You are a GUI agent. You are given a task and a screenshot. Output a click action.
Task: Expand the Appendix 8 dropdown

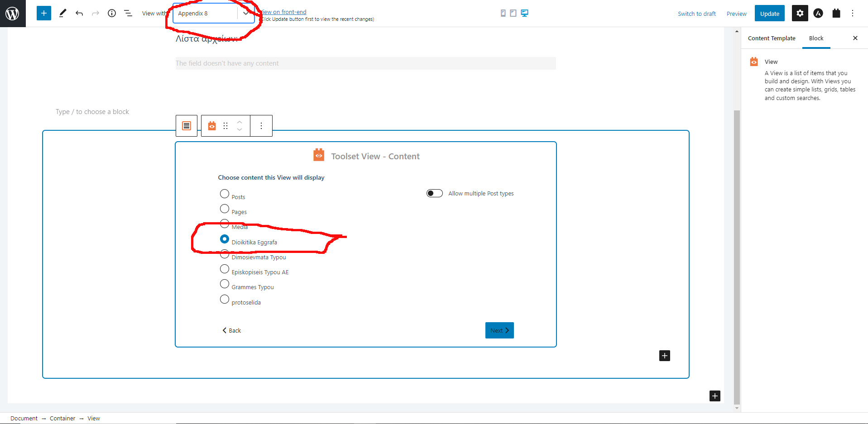[x=245, y=13]
